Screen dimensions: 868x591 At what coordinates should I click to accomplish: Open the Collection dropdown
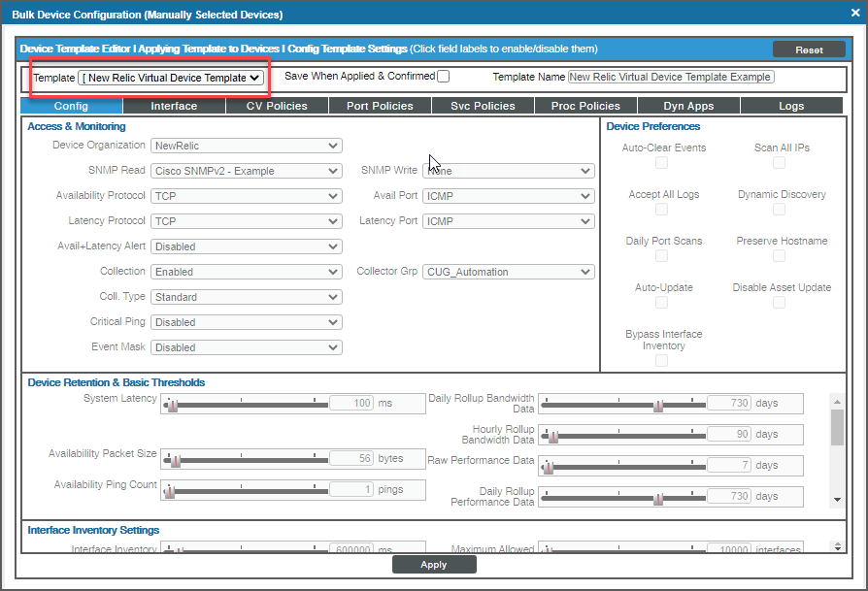click(x=247, y=272)
